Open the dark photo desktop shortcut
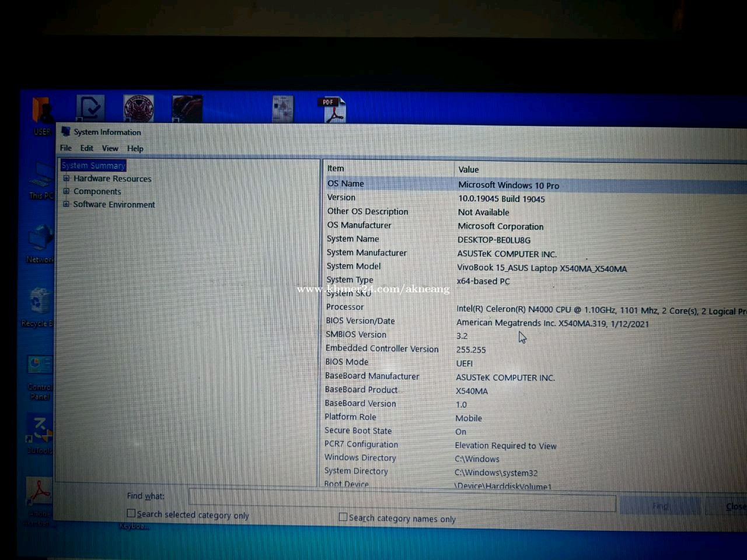747x560 pixels. (187, 109)
